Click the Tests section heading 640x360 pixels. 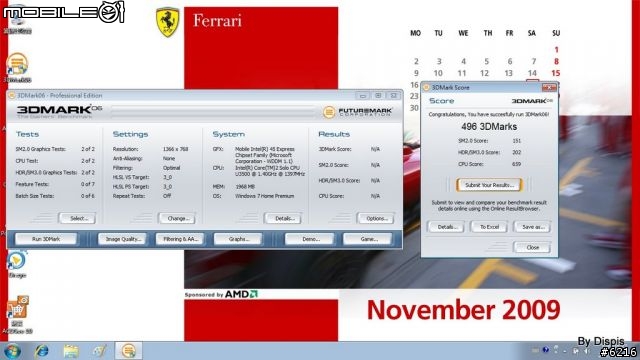click(27, 134)
